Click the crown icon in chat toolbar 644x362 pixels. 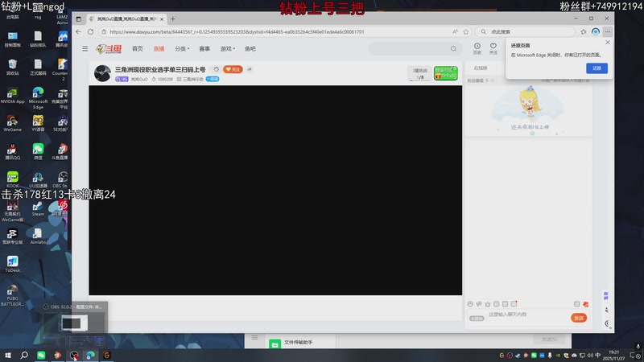coord(488,304)
